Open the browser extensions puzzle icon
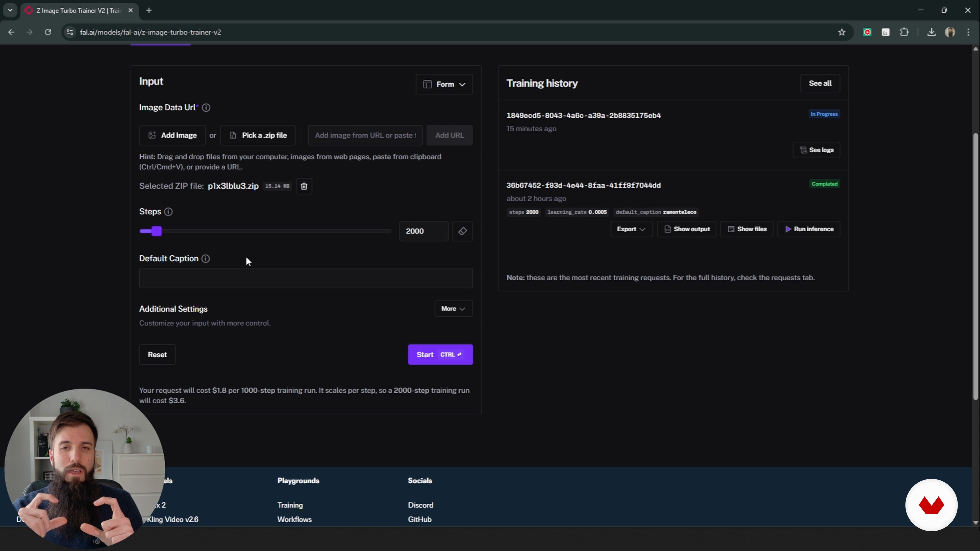Viewport: 980px width, 551px height. pos(904,32)
